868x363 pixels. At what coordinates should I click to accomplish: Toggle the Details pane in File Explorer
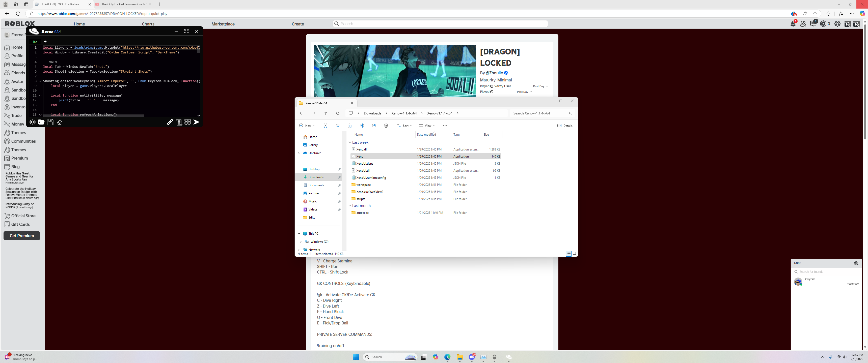coord(565,126)
